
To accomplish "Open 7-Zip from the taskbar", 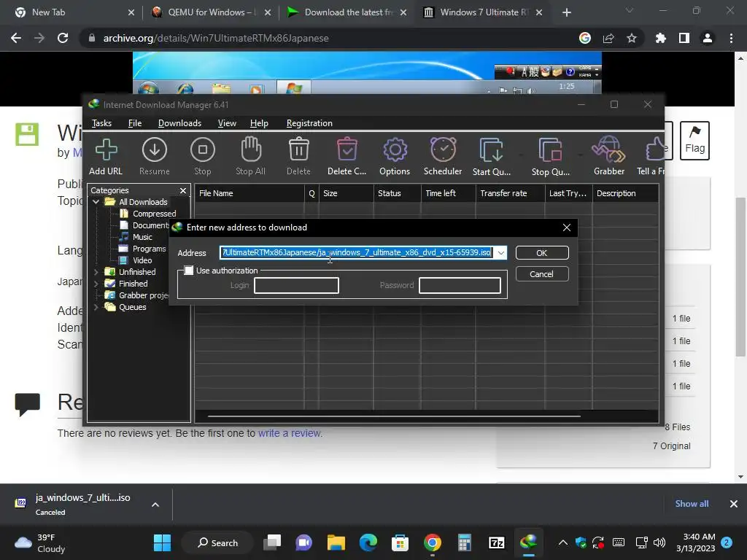I will pos(496,542).
